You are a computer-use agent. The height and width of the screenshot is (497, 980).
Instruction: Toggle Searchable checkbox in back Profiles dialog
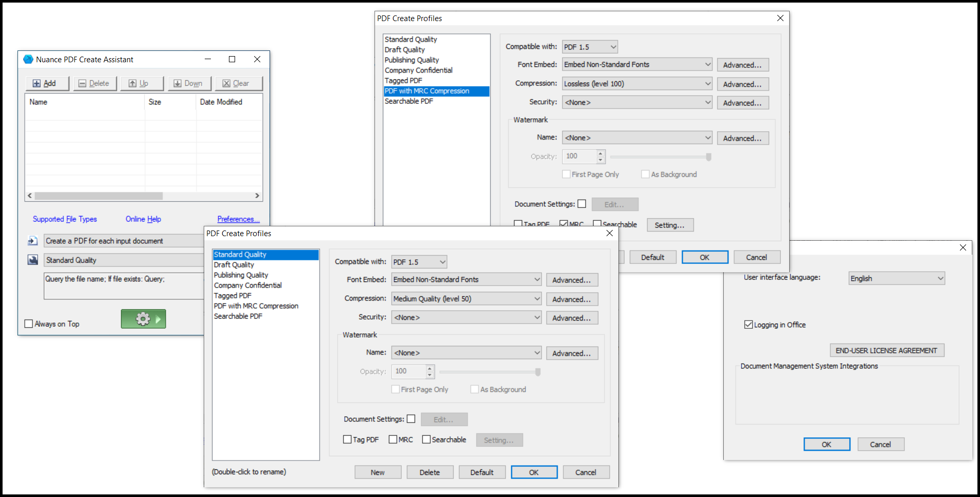(597, 224)
